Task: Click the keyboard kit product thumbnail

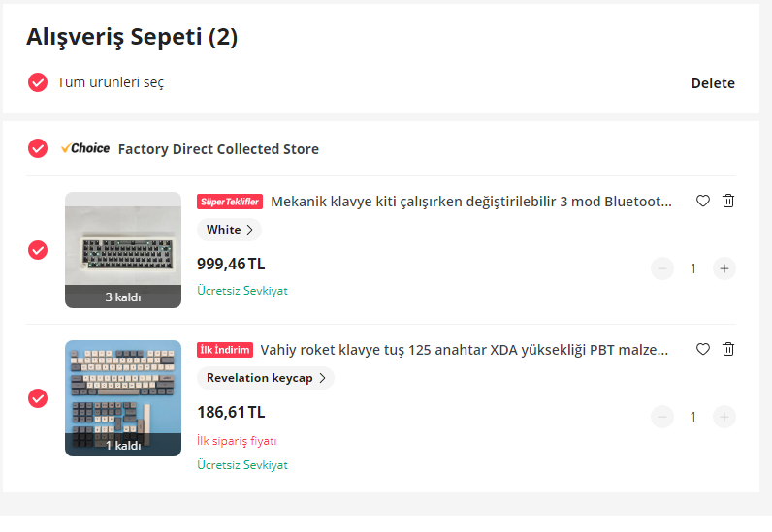Action: coord(123,250)
